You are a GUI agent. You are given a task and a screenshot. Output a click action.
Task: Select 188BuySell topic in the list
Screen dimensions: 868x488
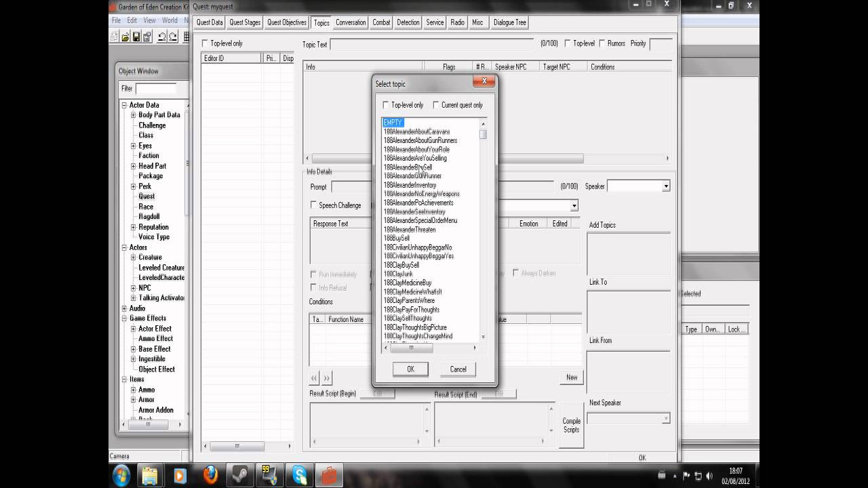coord(397,239)
